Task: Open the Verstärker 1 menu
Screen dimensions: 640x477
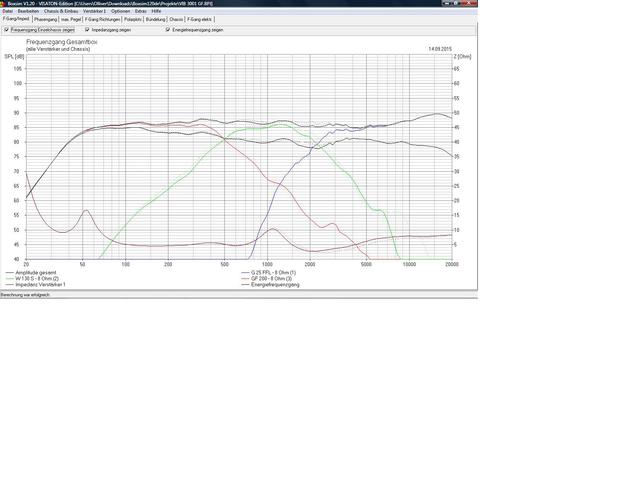Action: (94, 11)
